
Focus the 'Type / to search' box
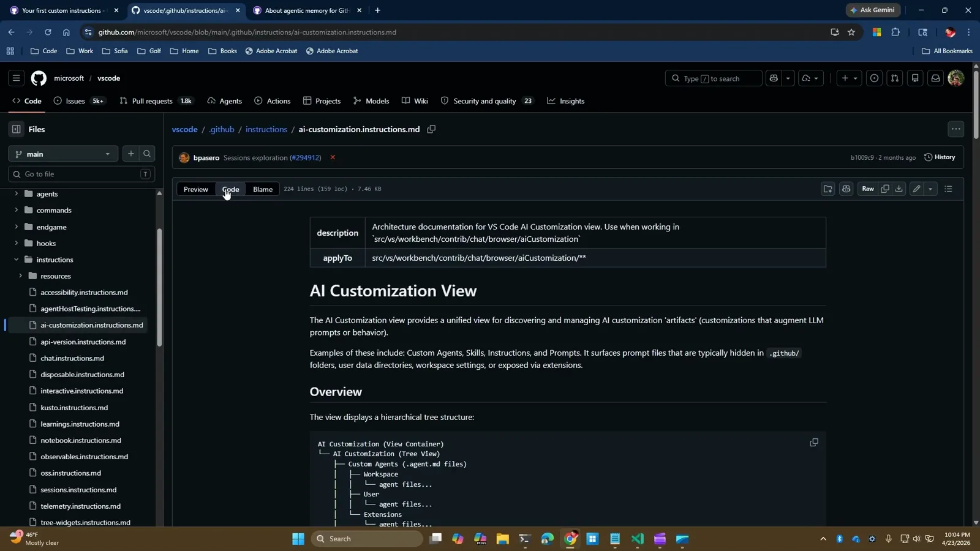coord(714,78)
